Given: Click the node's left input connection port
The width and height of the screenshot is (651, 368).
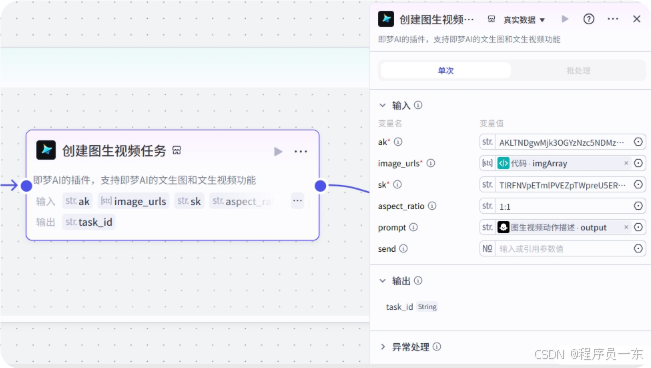Looking at the screenshot, I should [27, 186].
